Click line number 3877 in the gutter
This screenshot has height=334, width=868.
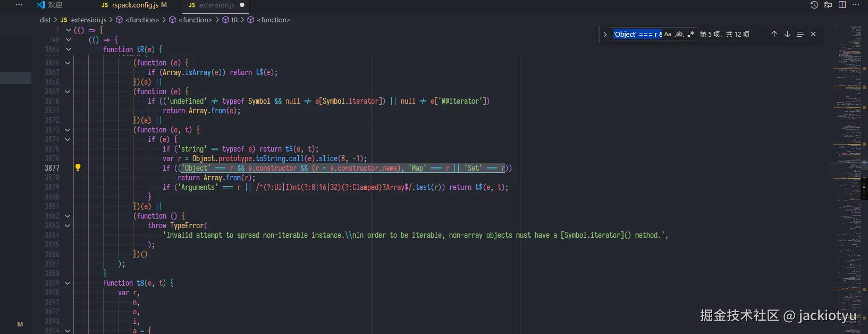tap(52, 168)
